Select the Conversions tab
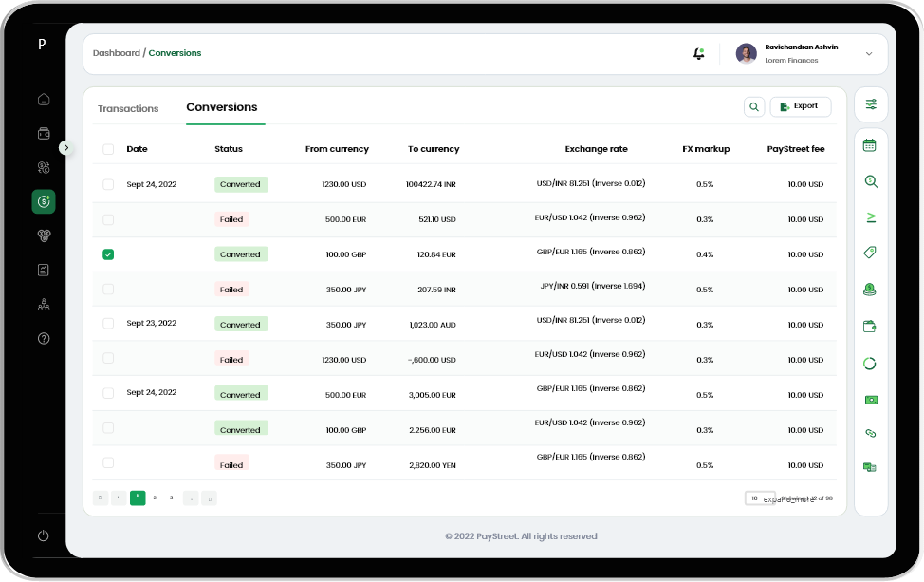Image resolution: width=924 pixels, height=582 pixels. tap(223, 107)
